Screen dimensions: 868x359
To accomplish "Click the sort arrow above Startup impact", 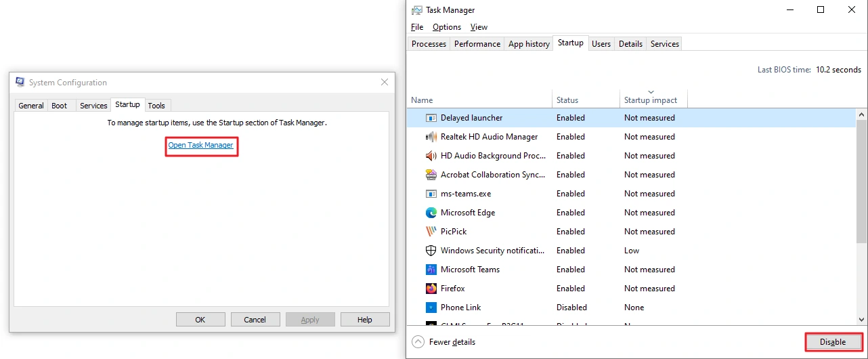I will click(x=651, y=91).
